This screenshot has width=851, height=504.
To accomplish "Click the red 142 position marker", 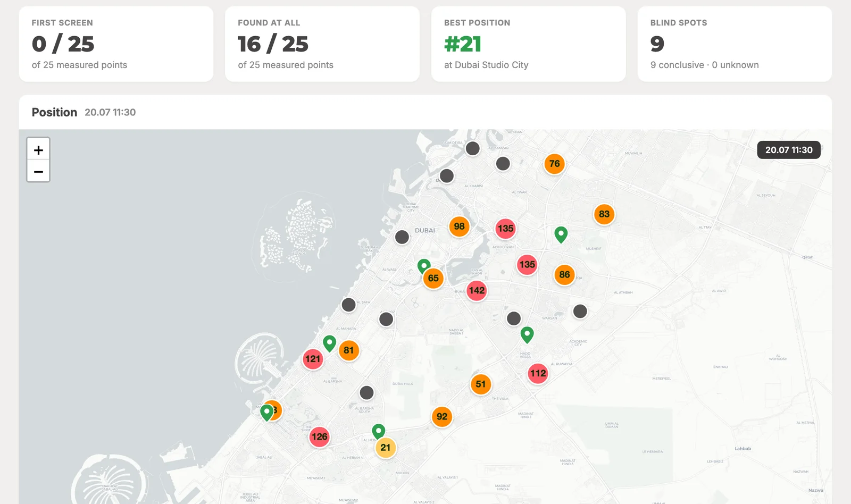I will [477, 290].
